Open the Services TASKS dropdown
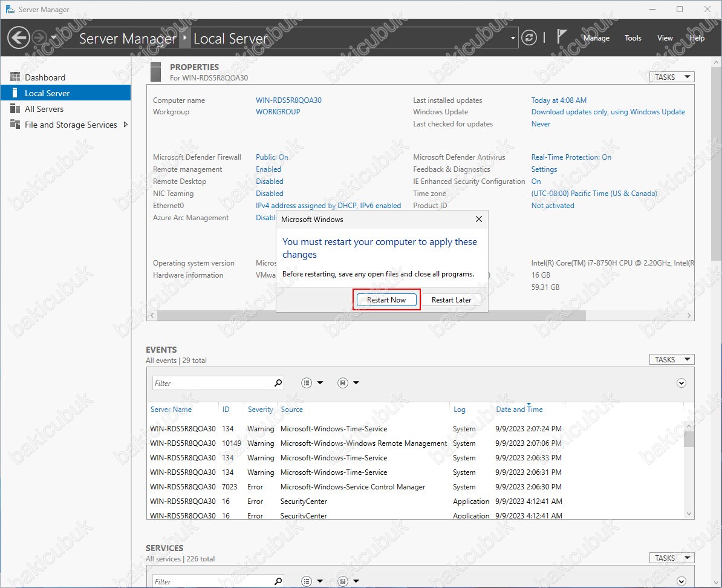 [672, 558]
